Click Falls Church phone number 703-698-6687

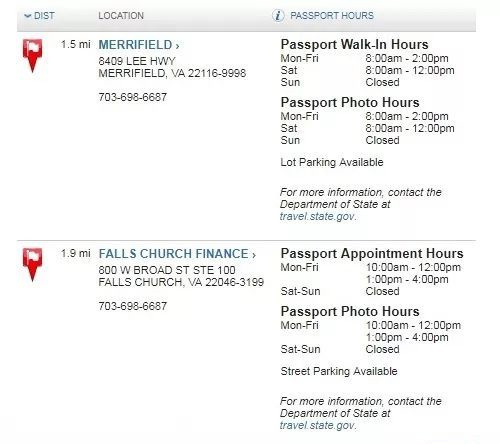[x=133, y=306]
